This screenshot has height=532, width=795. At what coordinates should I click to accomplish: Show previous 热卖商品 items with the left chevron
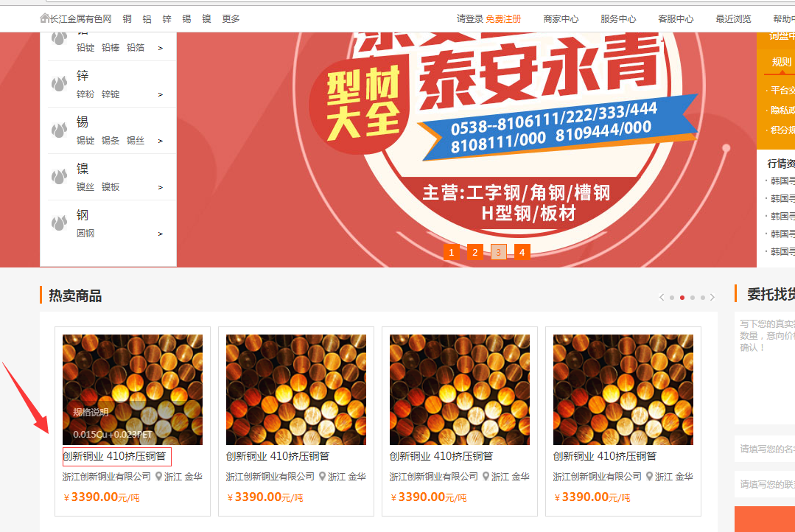(x=662, y=297)
